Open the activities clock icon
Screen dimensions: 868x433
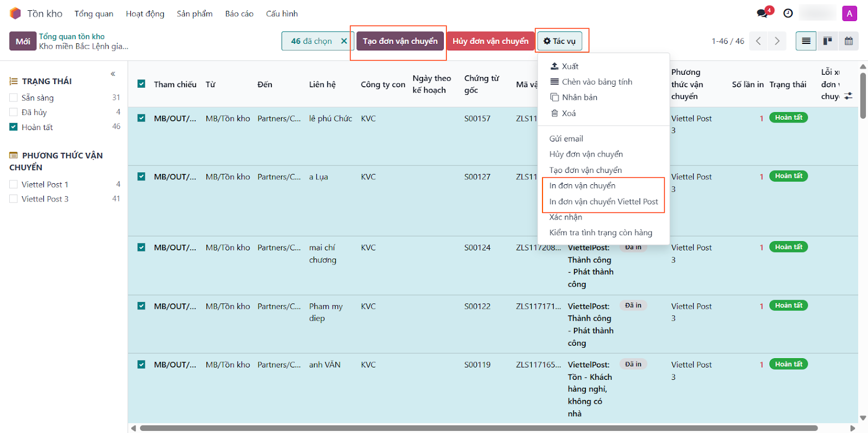click(788, 13)
